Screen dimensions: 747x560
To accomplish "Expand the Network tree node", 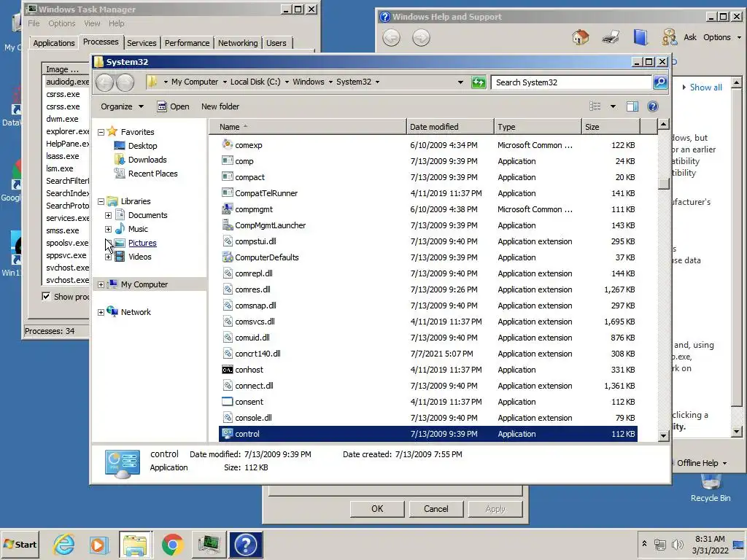I will (x=101, y=312).
